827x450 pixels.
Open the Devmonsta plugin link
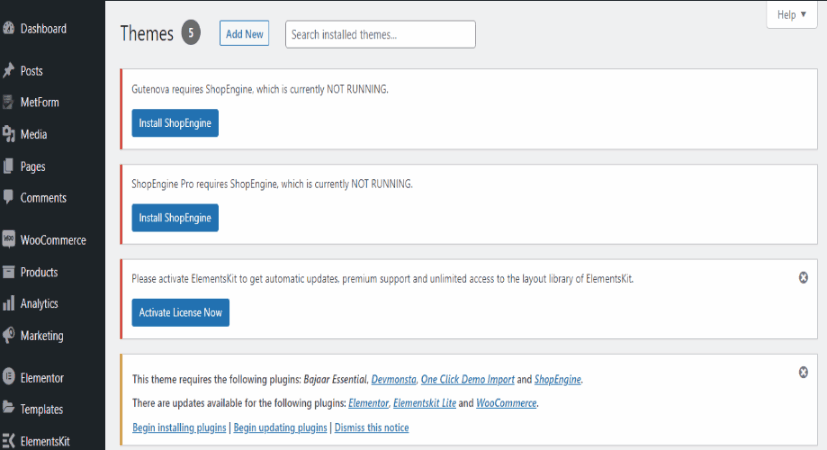coord(393,379)
